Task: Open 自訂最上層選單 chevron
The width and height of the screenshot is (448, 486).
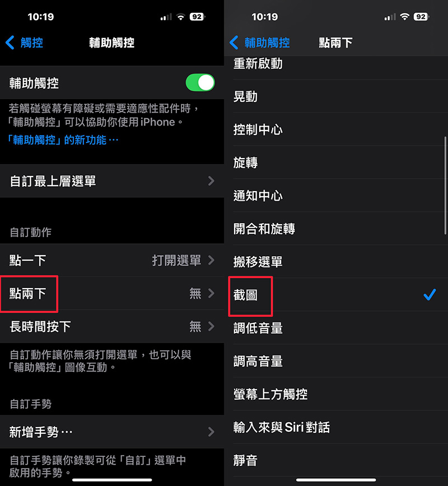Action: [x=211, y=180]
